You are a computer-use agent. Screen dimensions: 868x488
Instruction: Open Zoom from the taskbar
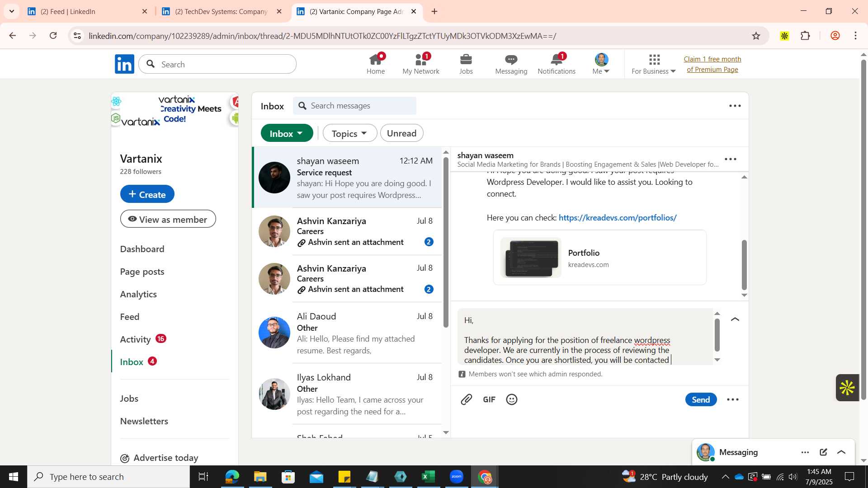[x=457, y=477]
